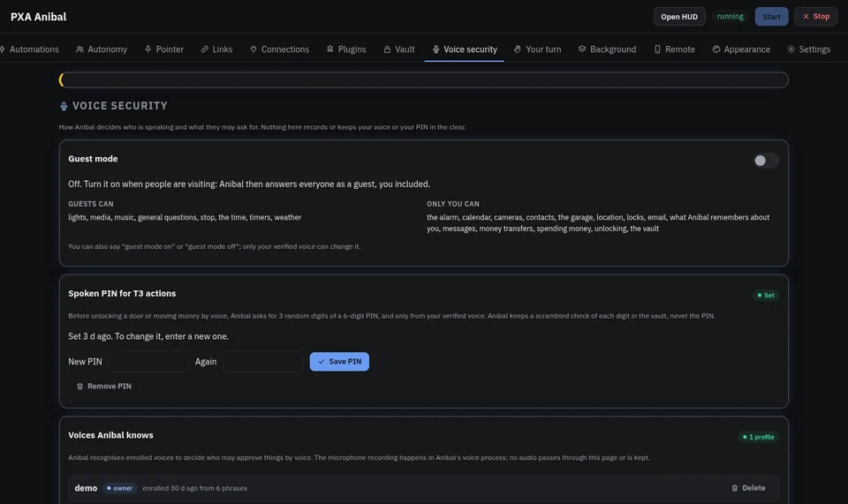Click the Autonomy people icon
This screenshot has width=848, height=504.
pos(79,49)
